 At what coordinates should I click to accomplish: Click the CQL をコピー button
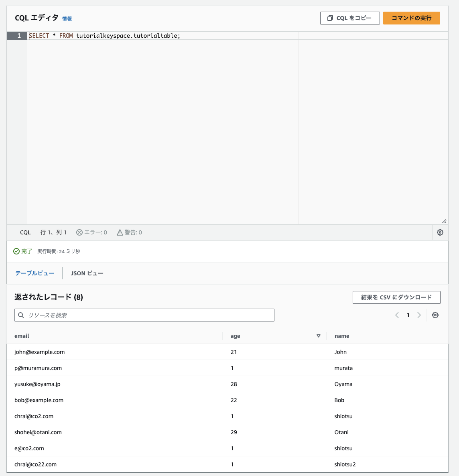click(x=350, y=18)
